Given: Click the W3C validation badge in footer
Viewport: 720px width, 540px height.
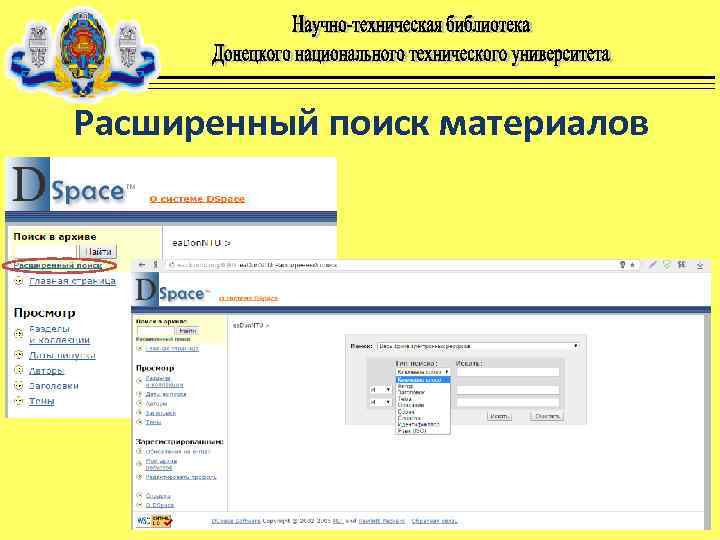Looking at the screenshot, I should pos(154,521).
